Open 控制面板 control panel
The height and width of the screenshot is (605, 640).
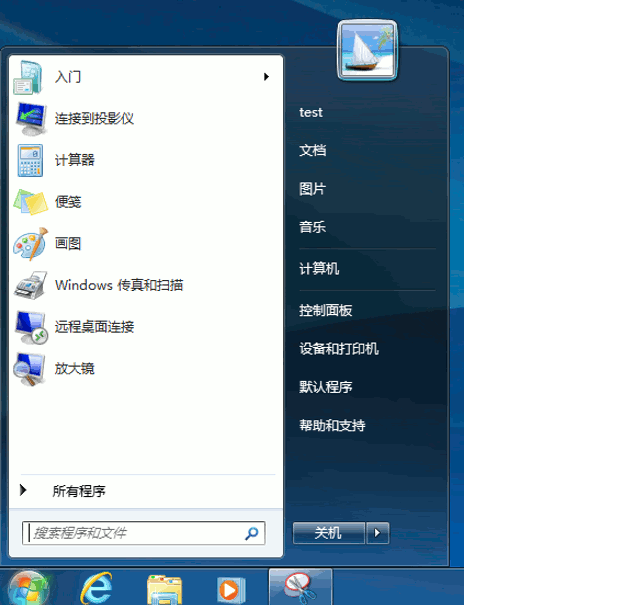[325, 310]
